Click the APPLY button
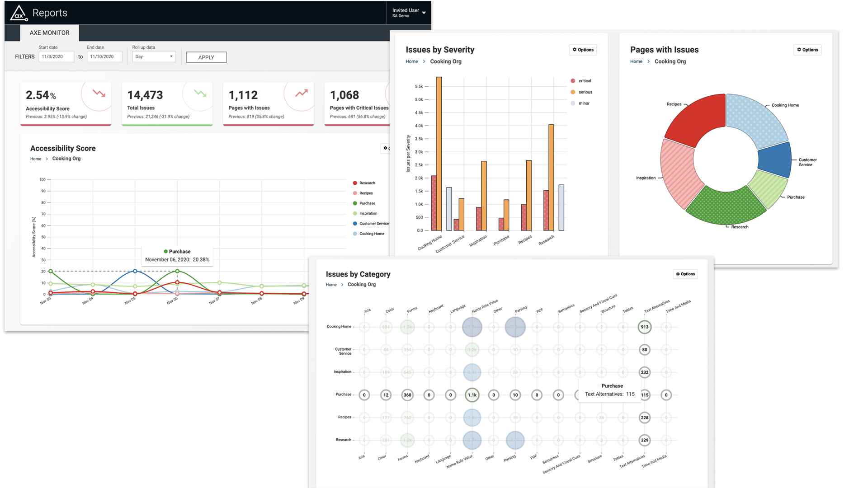This screenshot has height=488, width=868. coord(206,57)
